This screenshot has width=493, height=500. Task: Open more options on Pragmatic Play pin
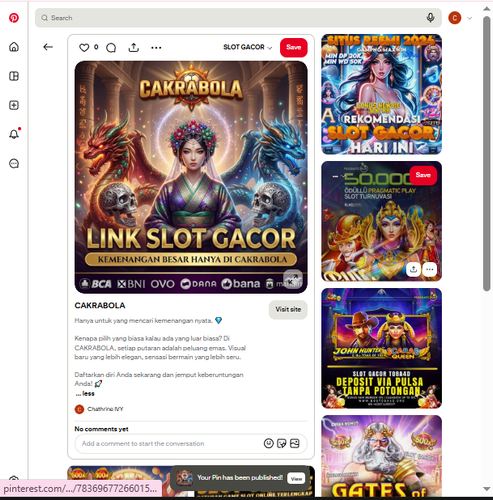click(x=430, y=269)
